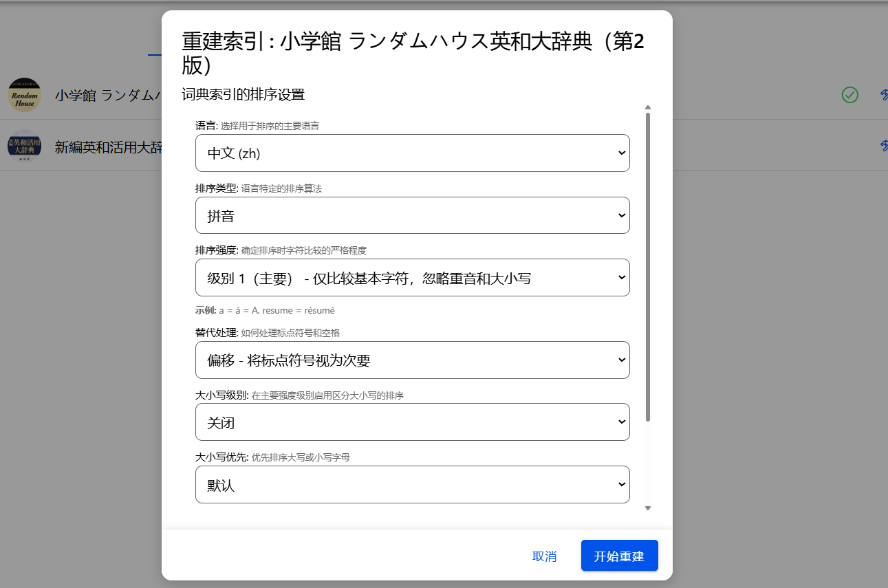Screen dimensions: 888x588
Task: Expand the 大小写优先 dropdown showing 默认
Action: (x=412, y=485)
